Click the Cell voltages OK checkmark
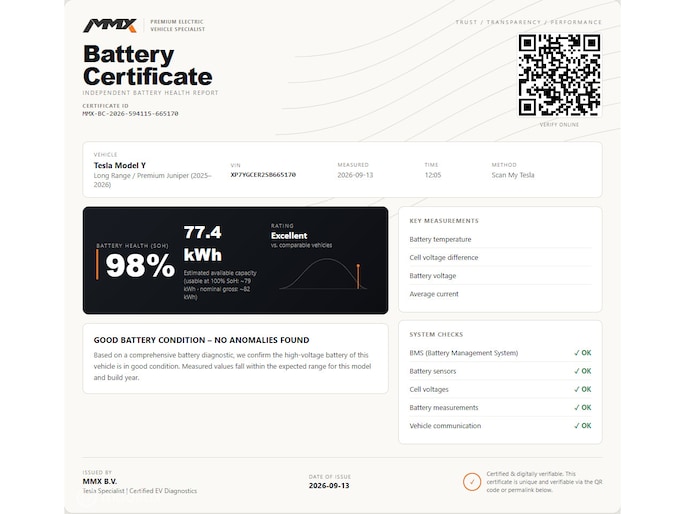This screenshot has width=685, height=514. tap(582, 390)
